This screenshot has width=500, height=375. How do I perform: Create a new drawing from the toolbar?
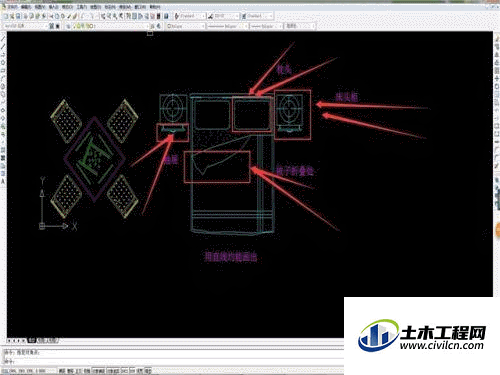click(6, 16)
